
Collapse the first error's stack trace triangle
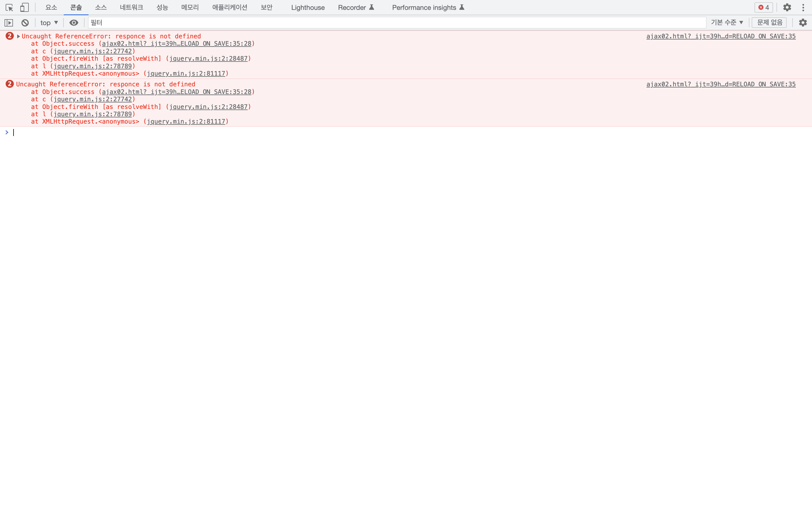(x=18, y=36)
